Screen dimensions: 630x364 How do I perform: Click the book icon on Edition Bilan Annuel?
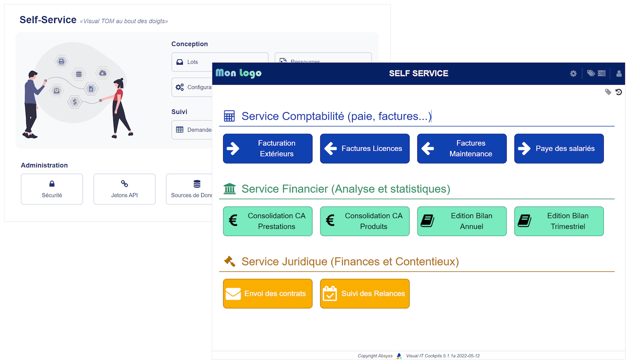pos(427,221)
